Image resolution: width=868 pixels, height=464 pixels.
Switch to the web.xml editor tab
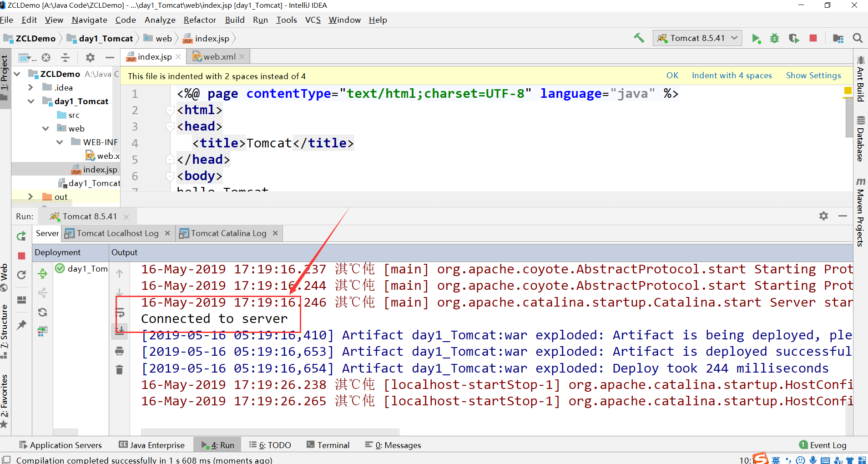click(x=219, y=56)
